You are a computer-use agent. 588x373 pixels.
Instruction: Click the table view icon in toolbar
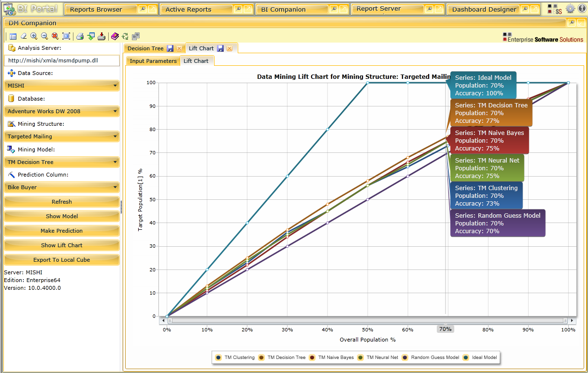tap(13, 36)
